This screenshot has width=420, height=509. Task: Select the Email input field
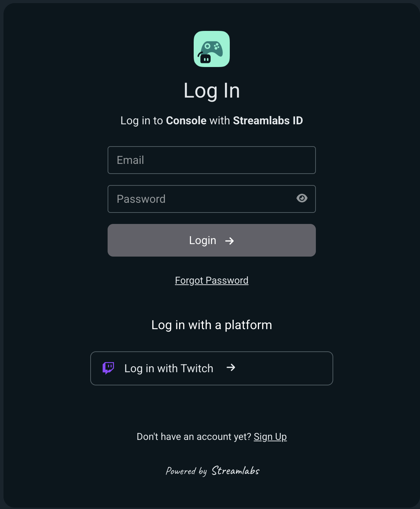tap(211, 160)
